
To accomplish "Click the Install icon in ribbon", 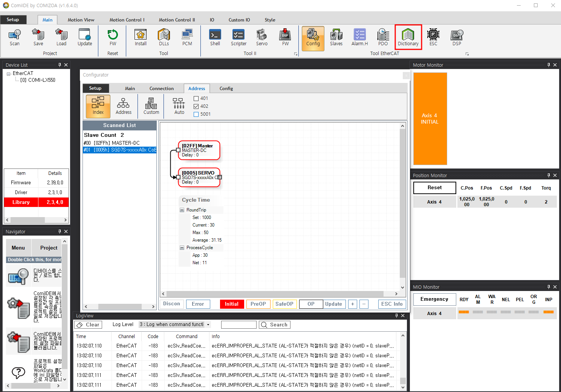I will (141, 37).
